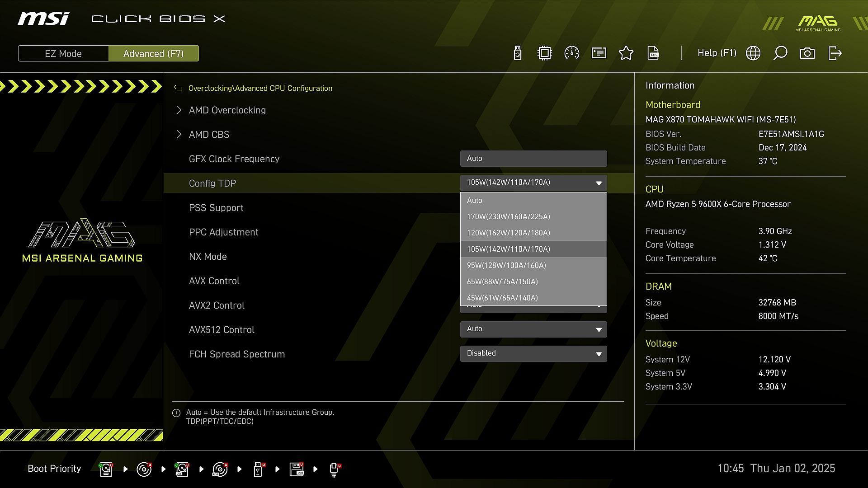
Task: Expand the AMD CBS submenu
Action: 209,135
